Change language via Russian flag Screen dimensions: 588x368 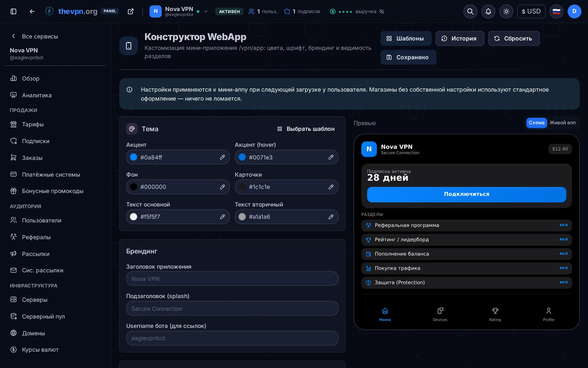(x=556, y=11)
